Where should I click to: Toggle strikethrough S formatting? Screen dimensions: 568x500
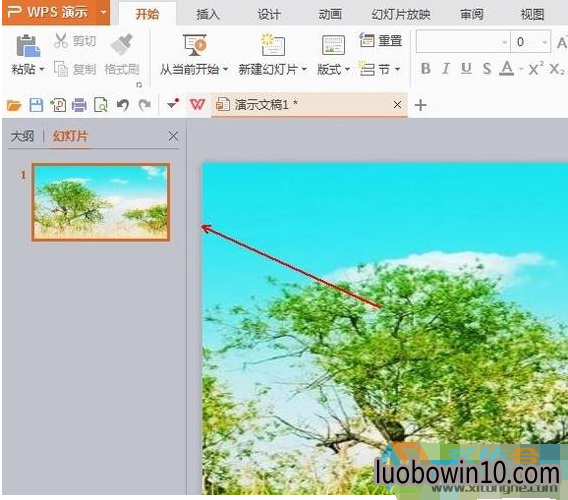tap(487, 68)
